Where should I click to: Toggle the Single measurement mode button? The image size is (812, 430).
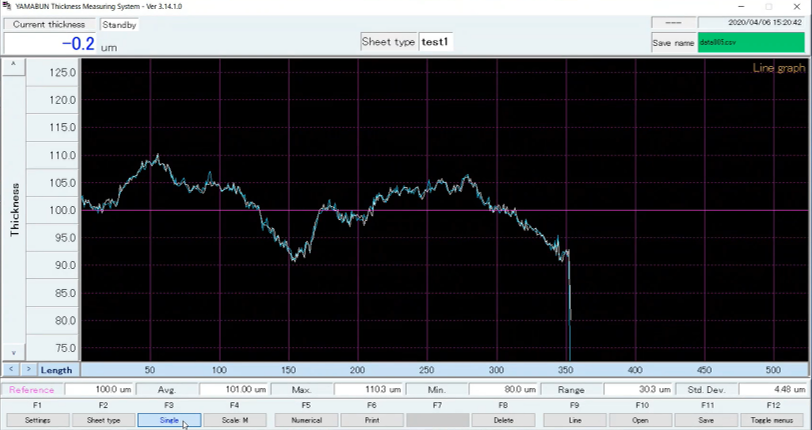click(169, 421)
